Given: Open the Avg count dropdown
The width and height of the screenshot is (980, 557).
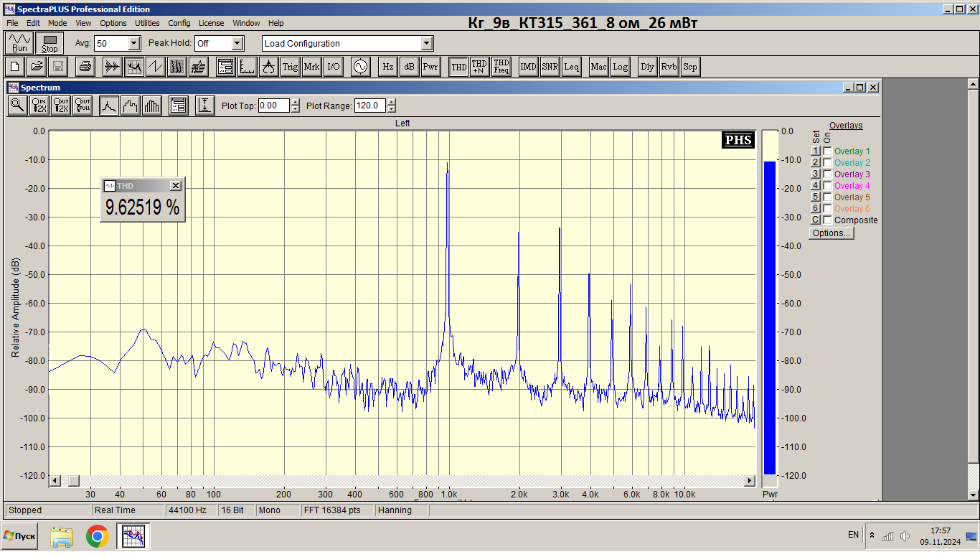Looking at the screenshot, I should click(134, 43).
